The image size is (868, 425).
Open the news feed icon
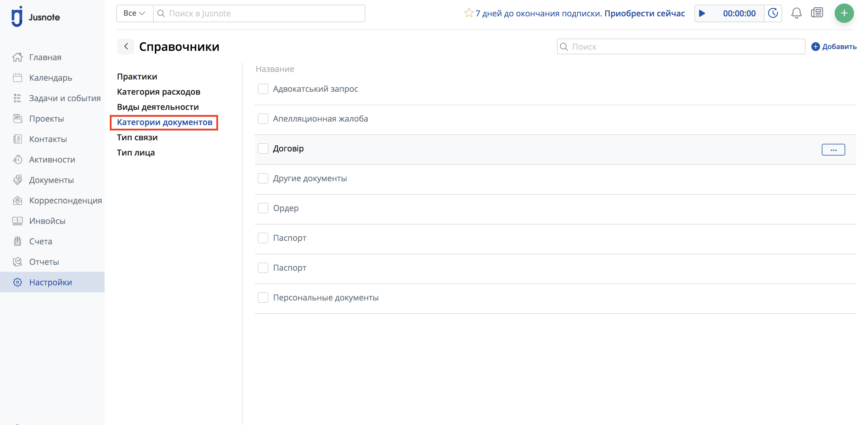(817, 13)
